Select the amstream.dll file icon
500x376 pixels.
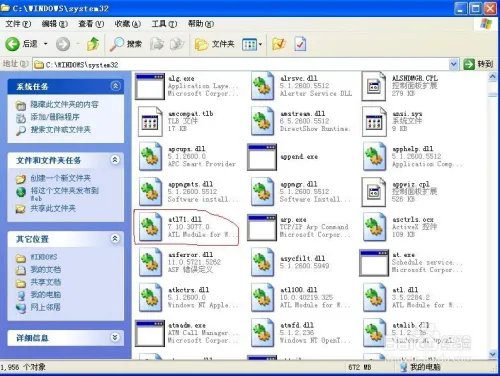point(262,122)
